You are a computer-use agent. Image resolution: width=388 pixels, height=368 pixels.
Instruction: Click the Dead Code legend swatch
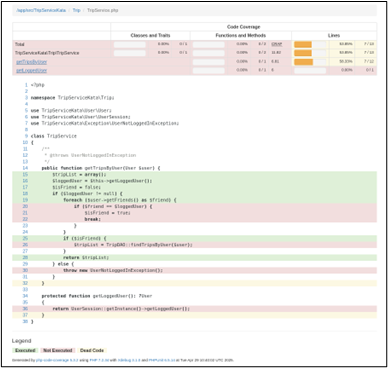tap(92, 350)
